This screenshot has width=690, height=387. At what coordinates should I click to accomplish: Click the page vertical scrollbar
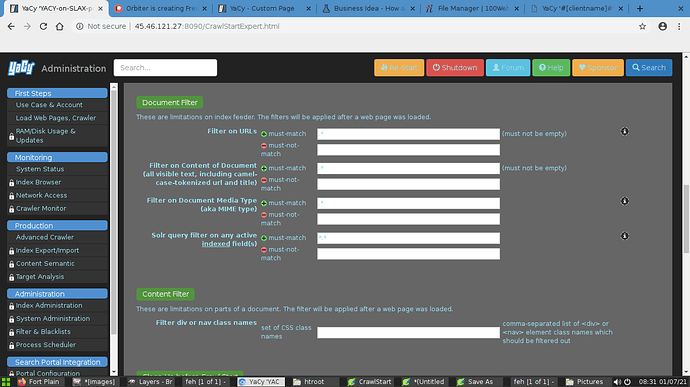(686, 218)
